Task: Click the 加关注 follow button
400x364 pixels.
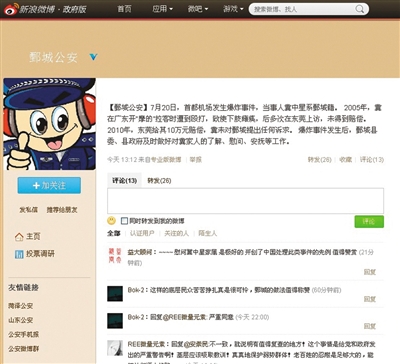Action: point(49,185)
